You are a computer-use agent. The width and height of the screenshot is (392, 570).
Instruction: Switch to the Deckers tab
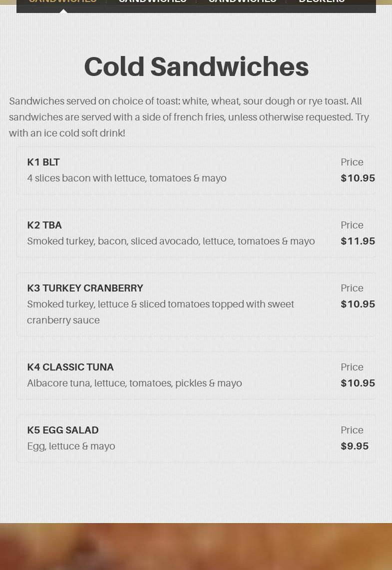pyautogui.click(x=322, y=2)
